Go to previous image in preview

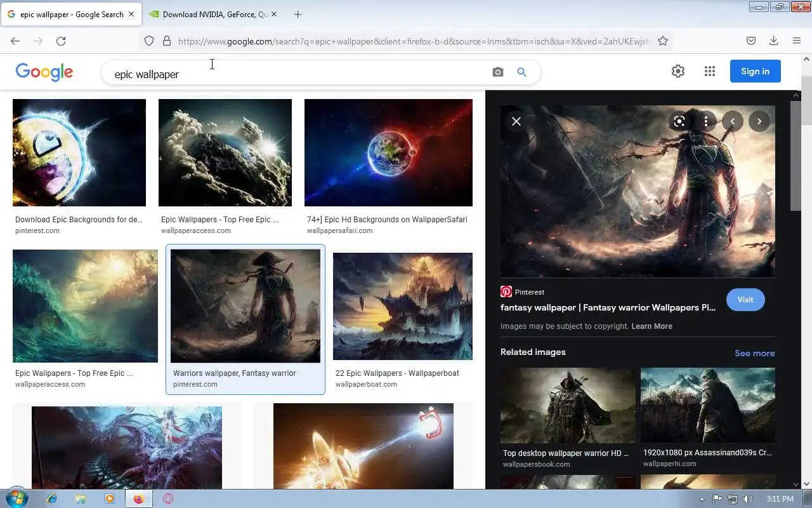click(733, 121)
